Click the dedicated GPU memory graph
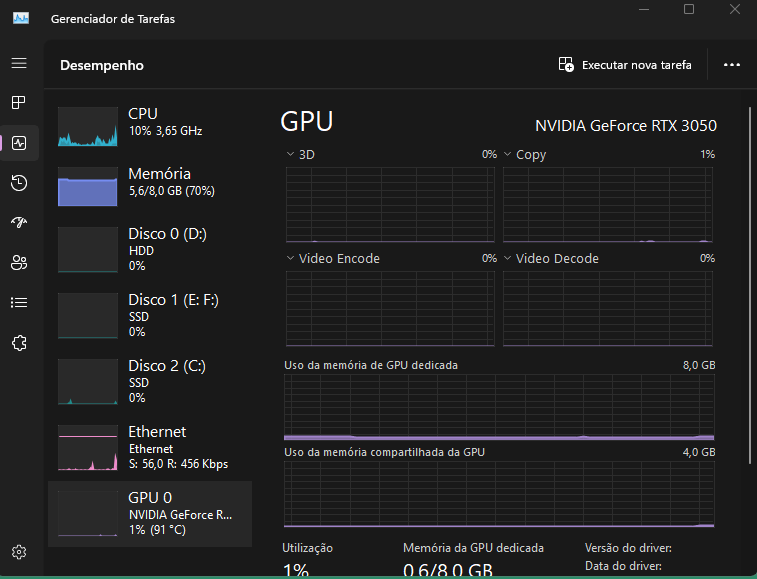 point(499,407)
